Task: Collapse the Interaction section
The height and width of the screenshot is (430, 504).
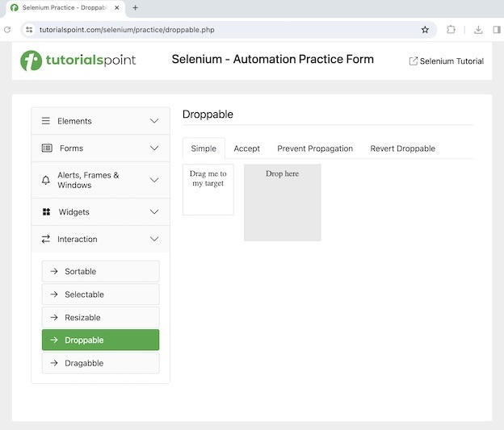Action: (154, 240)
